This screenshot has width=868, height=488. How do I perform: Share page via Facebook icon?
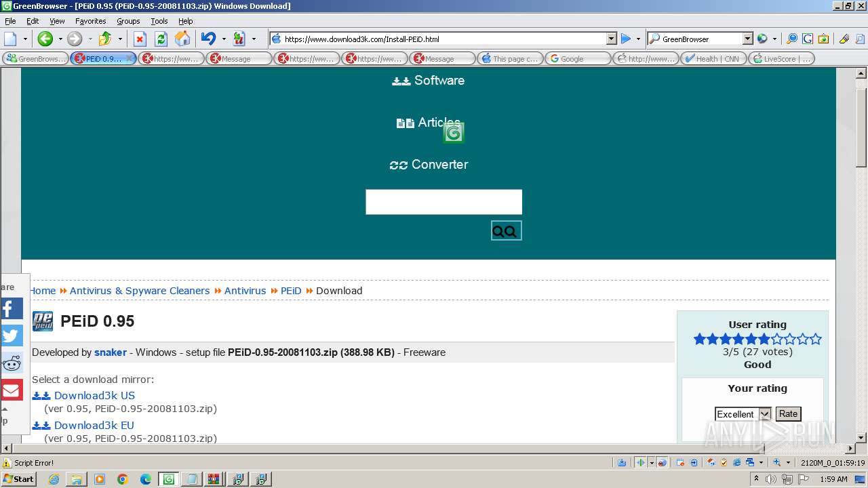pyautogui.click(x=12, y=308)
